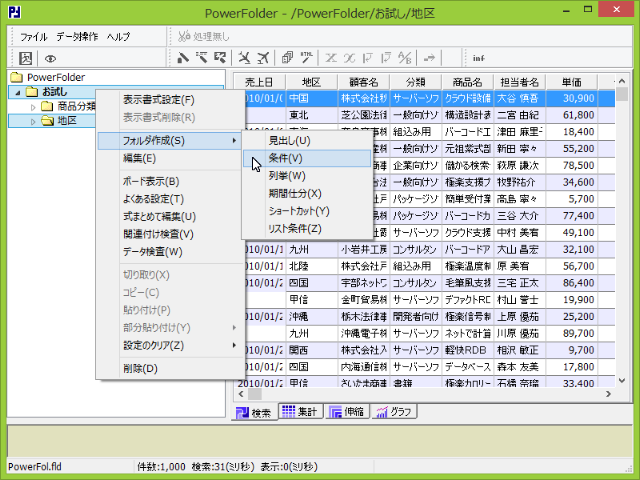Click the 沖縄 region cell

311,316
